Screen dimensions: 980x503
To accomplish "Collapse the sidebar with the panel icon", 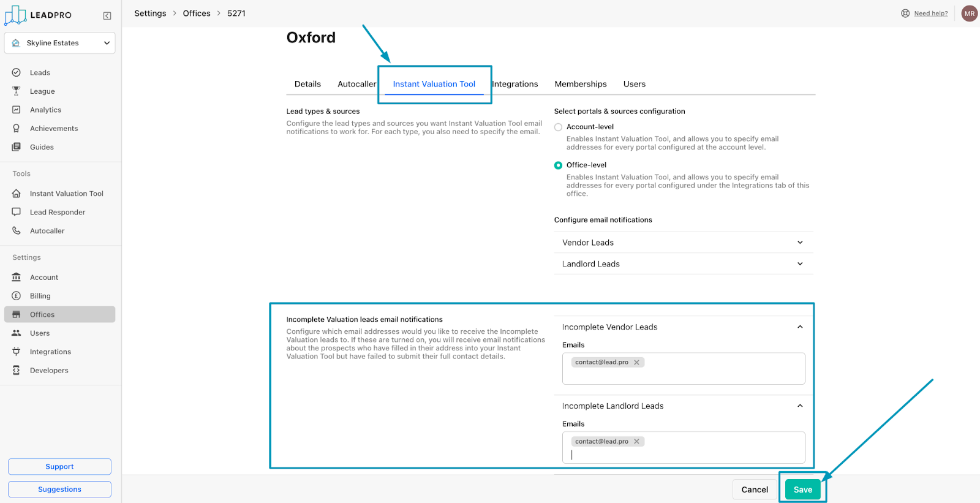I will (x=107, y=16).
